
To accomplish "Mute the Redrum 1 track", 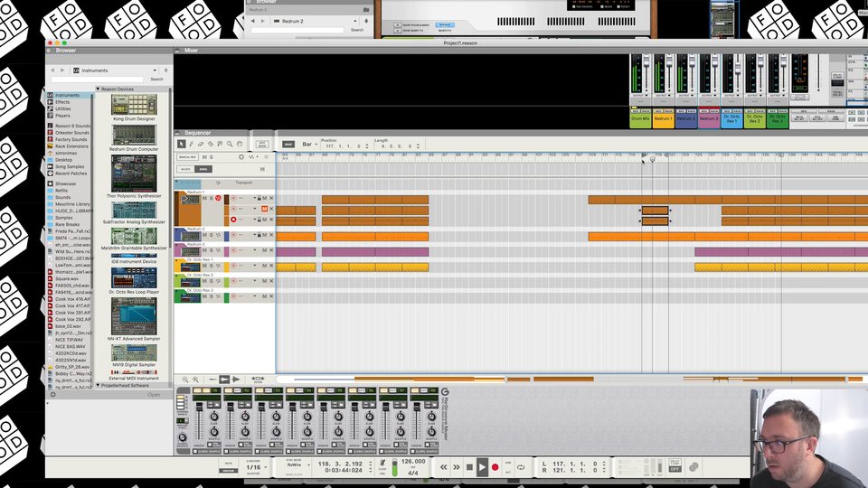I will click(x=205, y=198).
